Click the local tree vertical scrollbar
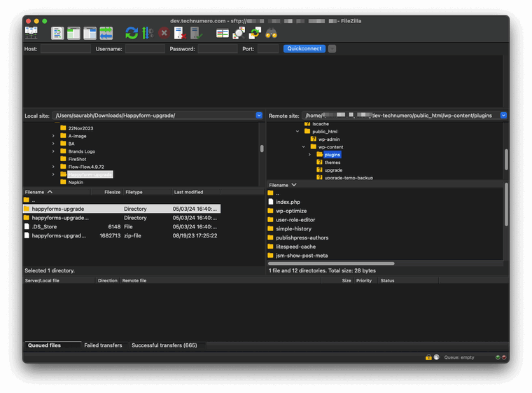Viewport: 532px width, 393px height. [x=262, y=149]
